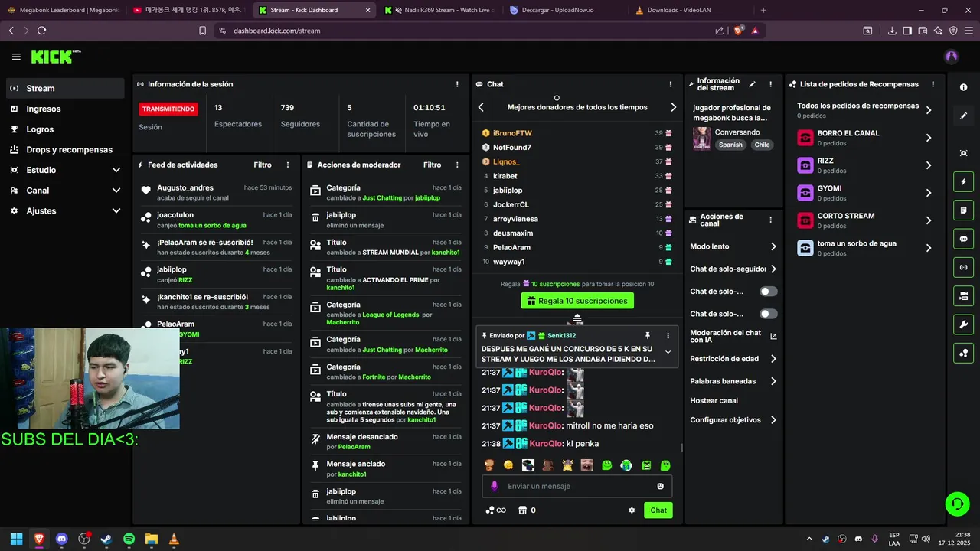This screenshot has height=551, width=980.
Task: Toggle the first Chat de solo switch
Action: [x=768, y=292]
